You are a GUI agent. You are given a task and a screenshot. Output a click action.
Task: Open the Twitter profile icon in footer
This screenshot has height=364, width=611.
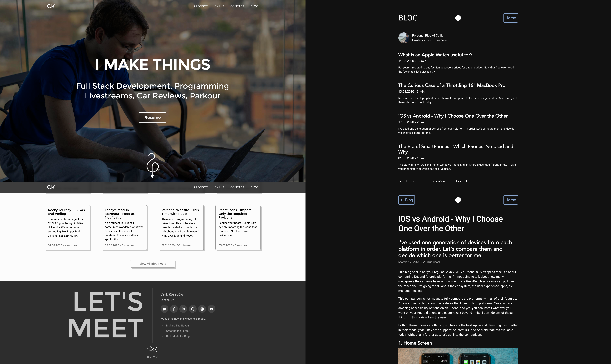(x=164, y=309)
